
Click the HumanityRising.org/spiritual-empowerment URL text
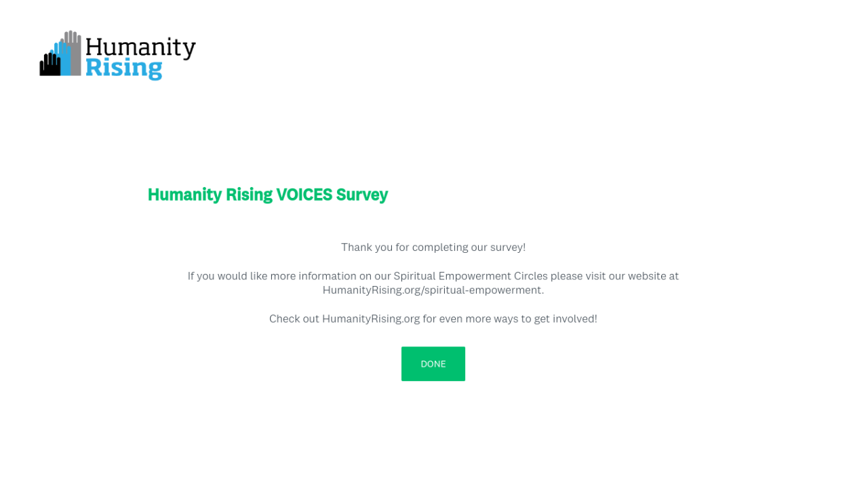(x=433, y=290)
